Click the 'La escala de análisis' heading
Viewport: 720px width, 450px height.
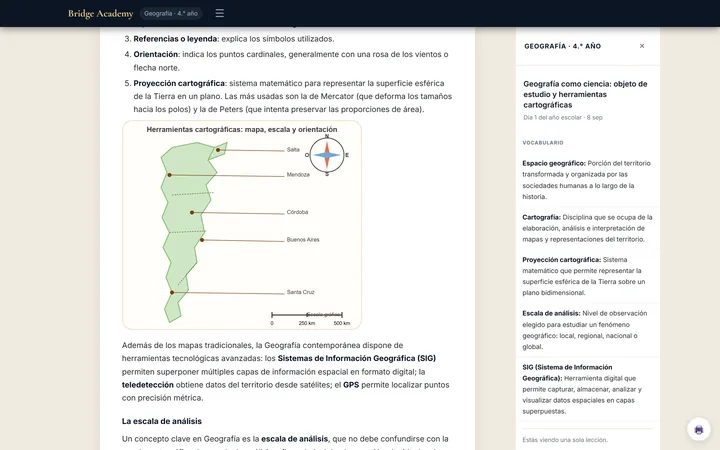(x=162, y=421)
